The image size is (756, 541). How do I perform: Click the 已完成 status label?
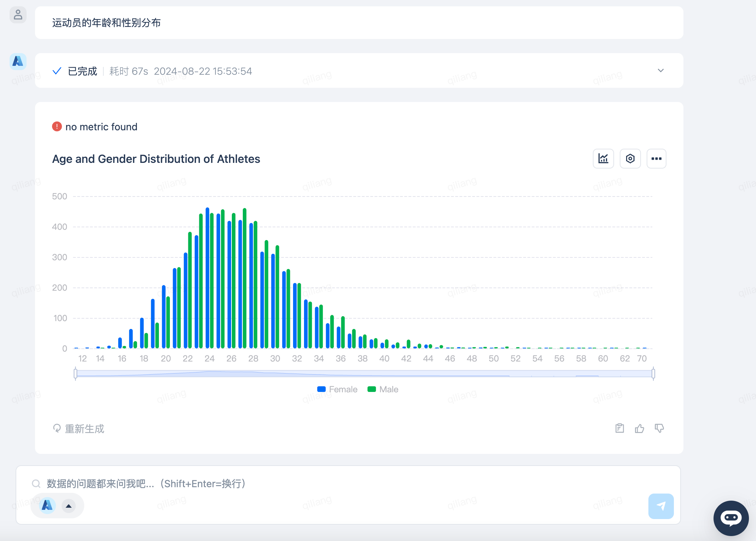tap(82, 71)
